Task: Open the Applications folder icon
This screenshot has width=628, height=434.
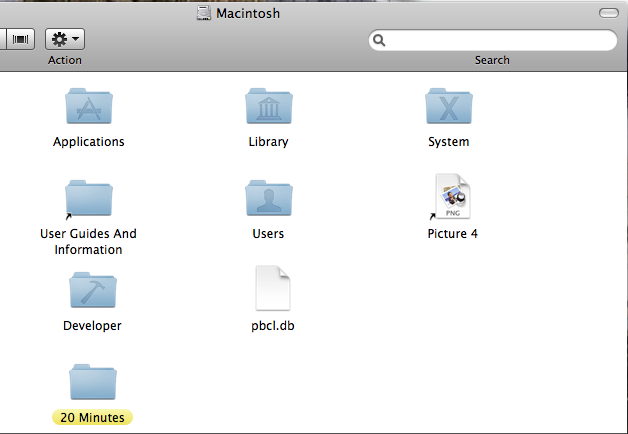Action: point(89,106)
